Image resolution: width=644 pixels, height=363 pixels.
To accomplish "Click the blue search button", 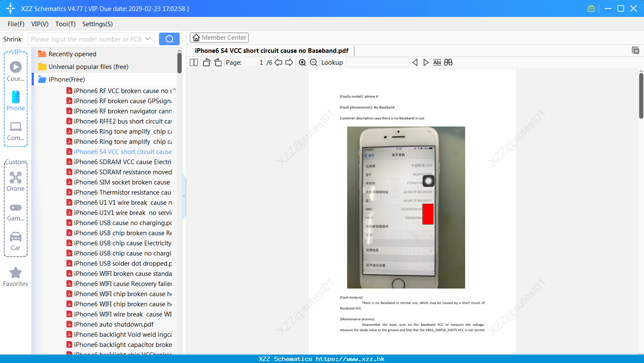I will point(169,39).
